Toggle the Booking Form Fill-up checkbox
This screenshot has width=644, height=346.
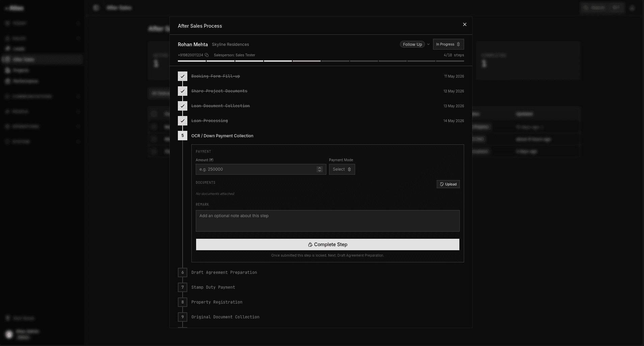[183, 76]
